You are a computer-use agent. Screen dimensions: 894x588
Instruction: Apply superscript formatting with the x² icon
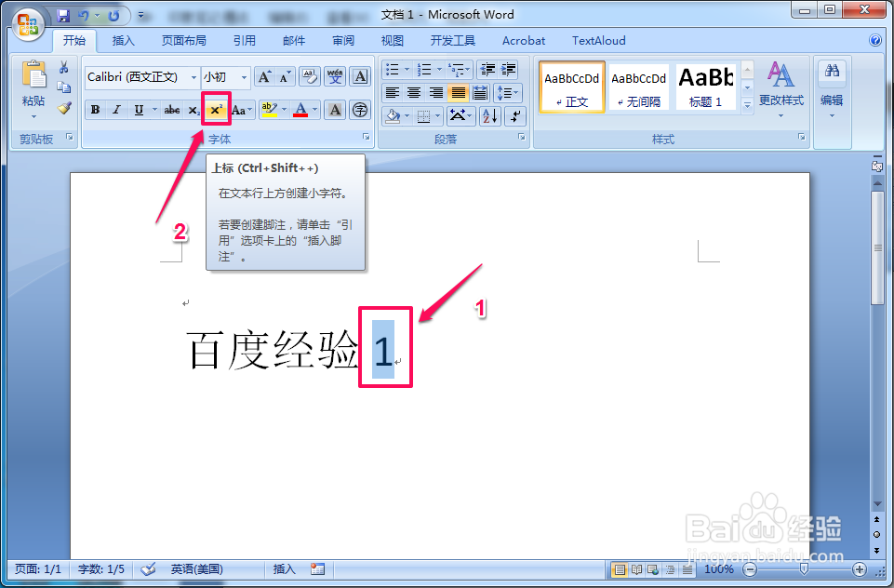click(216, 109)
